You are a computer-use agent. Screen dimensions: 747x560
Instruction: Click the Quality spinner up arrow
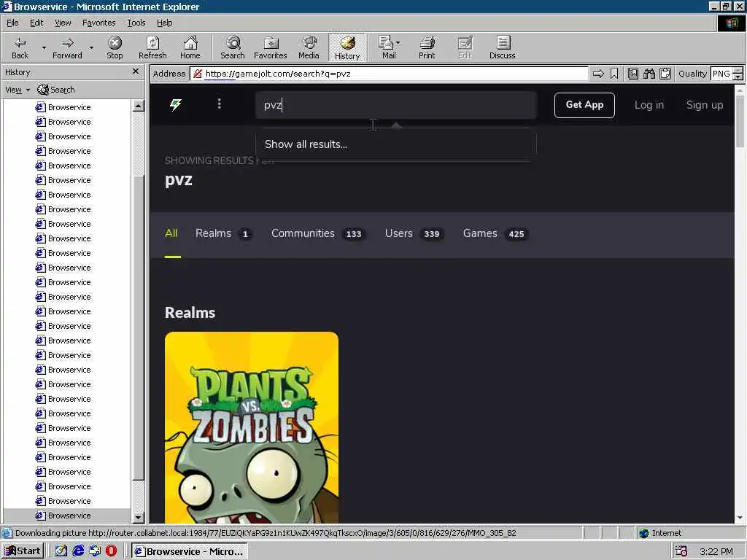[x=738, y=71]
